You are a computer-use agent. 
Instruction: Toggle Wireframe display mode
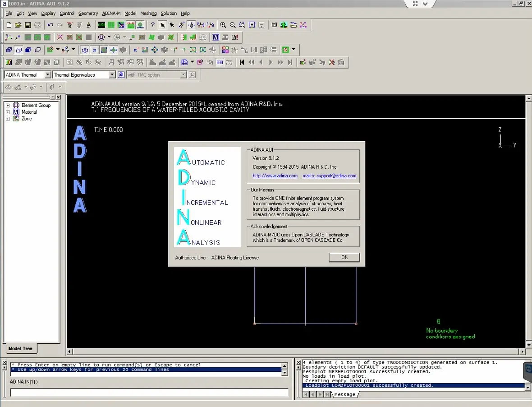pos(9,50)
